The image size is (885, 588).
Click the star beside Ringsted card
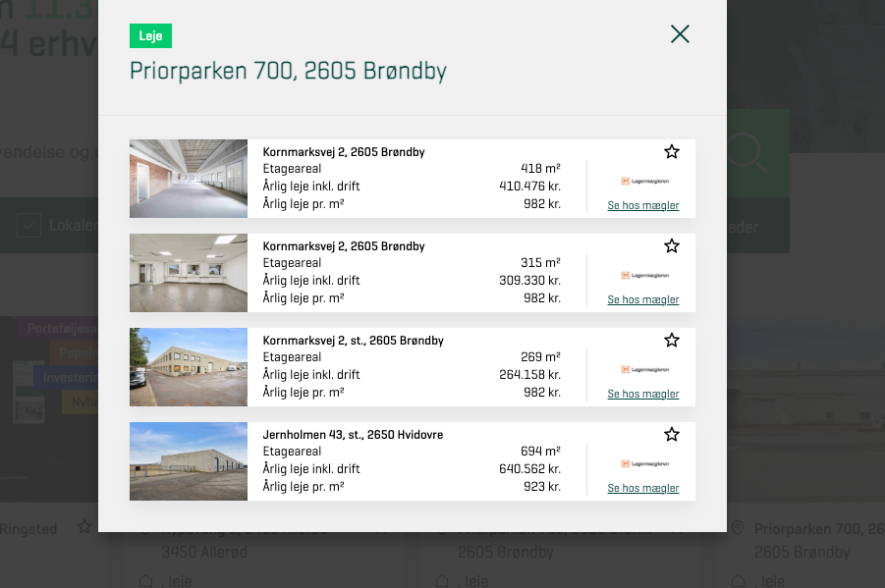pyautogui.click(x=84, y=528)
